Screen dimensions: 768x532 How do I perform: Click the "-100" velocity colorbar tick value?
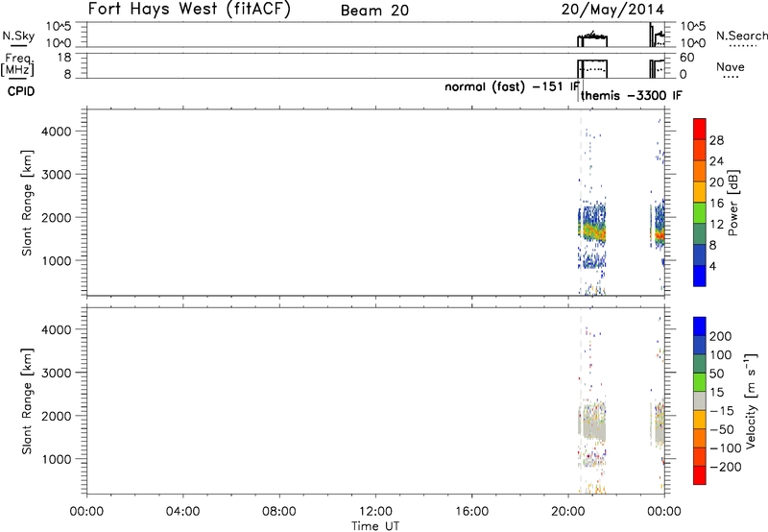coord(726,447)
